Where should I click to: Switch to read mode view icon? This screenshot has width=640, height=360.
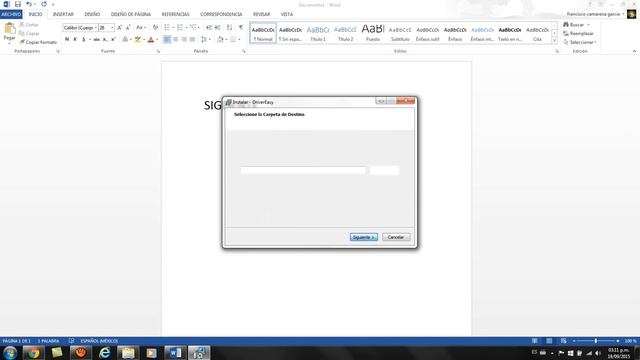(x=535, y=341)
